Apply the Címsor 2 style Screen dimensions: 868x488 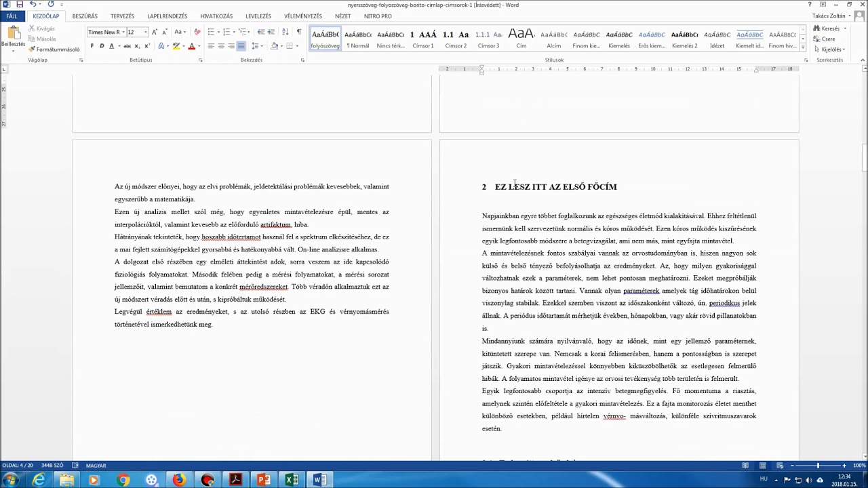(456, 39)
